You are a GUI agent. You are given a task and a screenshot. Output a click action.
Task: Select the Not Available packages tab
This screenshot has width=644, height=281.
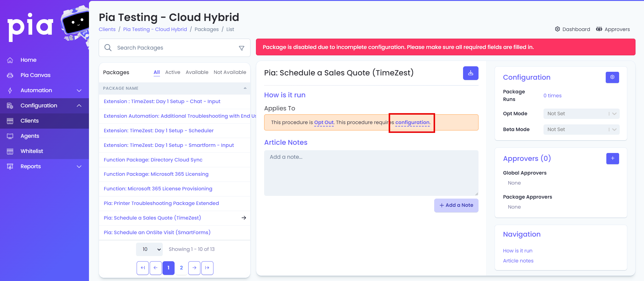point(230,72)
